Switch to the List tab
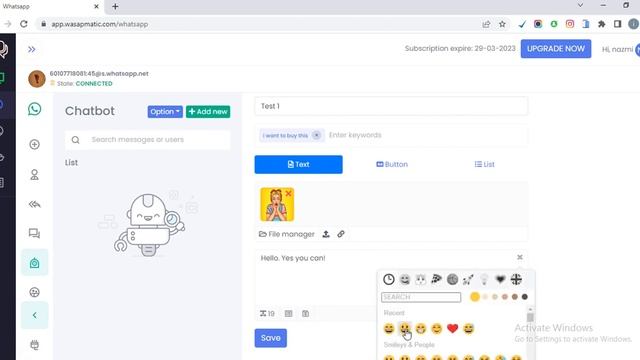 [x=484, y=164]
